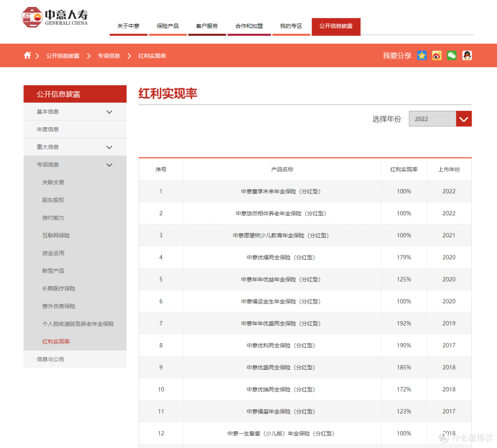Click the 产品名称 column header
Image resolution: width=497 pixels, height=448 pixels.
coord(282,170)
